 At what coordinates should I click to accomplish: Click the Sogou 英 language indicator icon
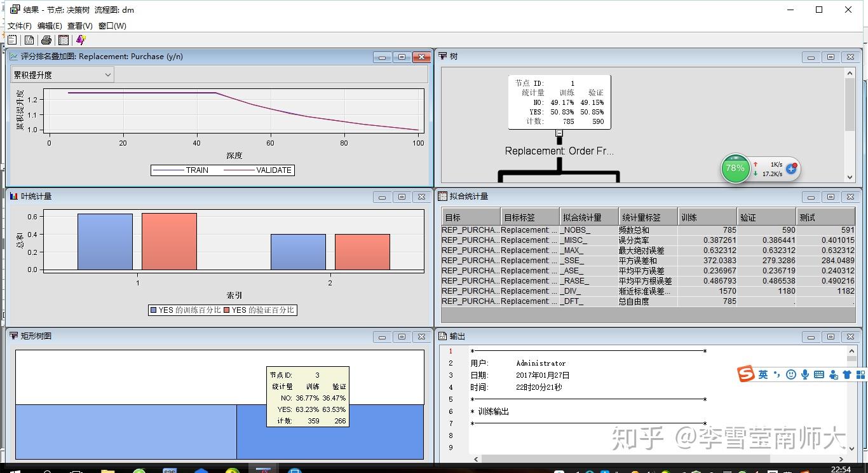point(763,374)
